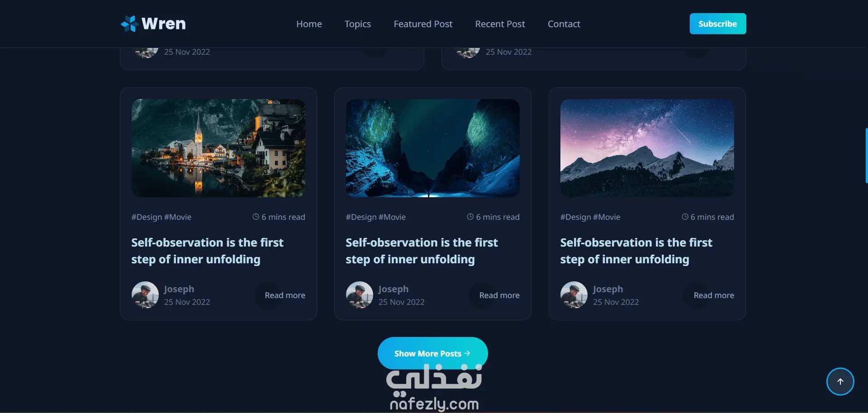Click the clock icon on the first card
This screenshot has height=413, width=868.
(256, 217)
